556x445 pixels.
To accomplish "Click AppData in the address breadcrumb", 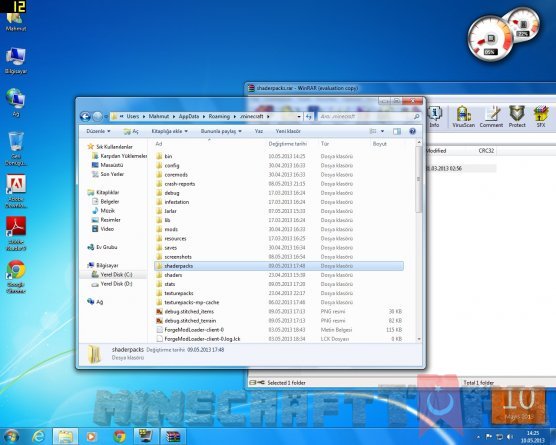I will [x=188, y=116].
